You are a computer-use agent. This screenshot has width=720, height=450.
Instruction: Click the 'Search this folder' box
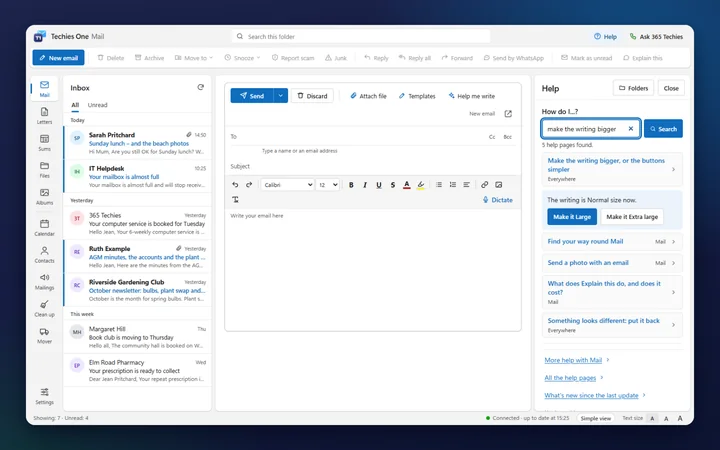point(361,36)
